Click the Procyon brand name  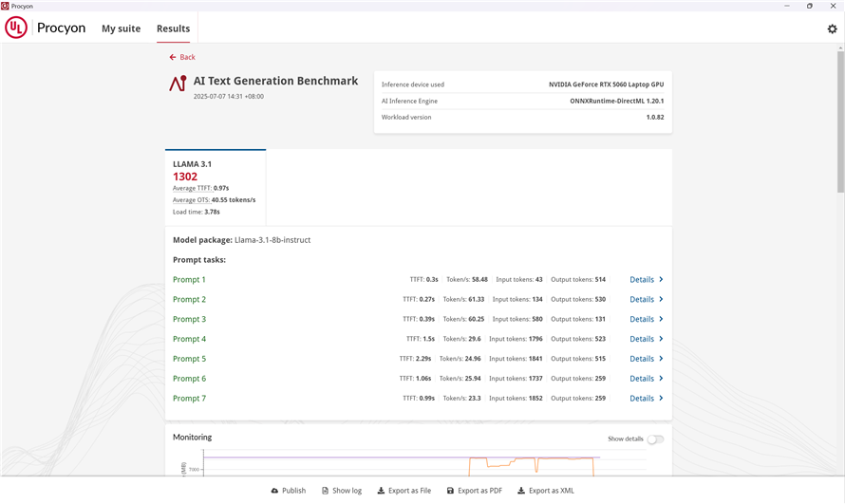point(61,28)
